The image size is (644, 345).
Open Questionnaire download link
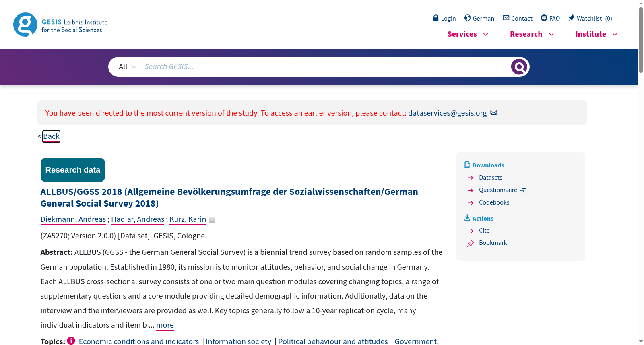[498, 190]
